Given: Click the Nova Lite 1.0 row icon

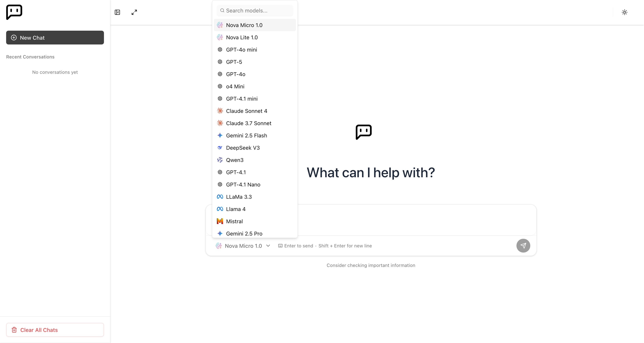Looking at the screenshot, I should [x=220, y=37].
